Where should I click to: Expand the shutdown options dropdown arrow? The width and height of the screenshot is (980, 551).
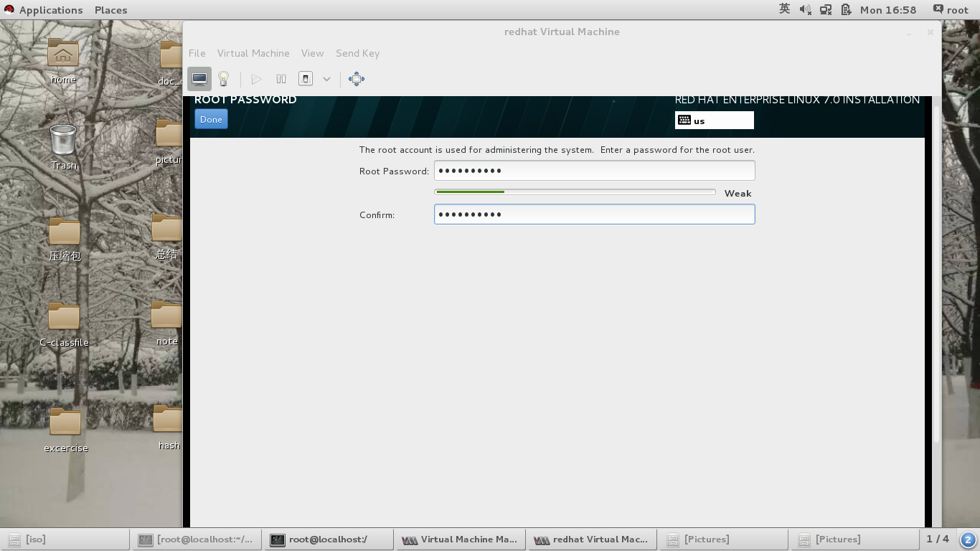click(326, 79)
